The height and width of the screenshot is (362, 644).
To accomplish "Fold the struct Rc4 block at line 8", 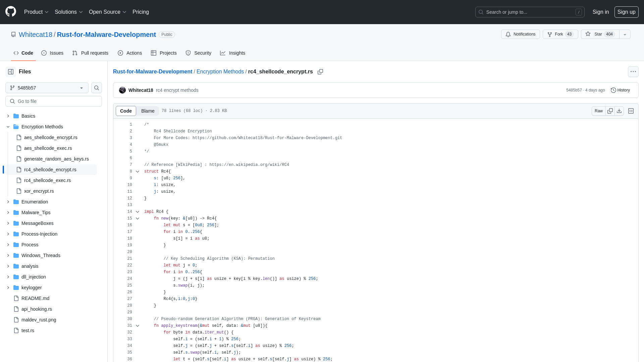I will (x=138, y=172).
